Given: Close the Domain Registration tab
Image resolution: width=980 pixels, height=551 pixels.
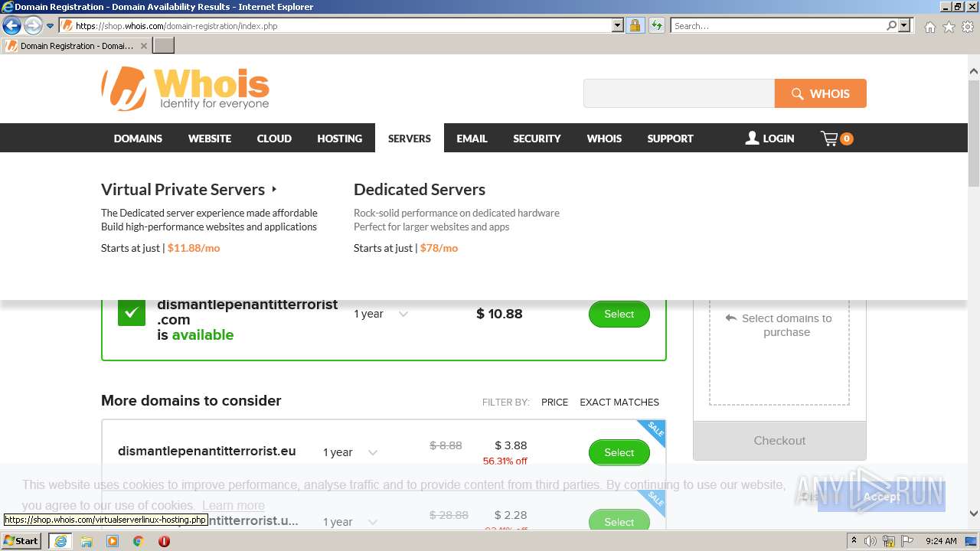Looking at the screenshot, I should (x=144, y=46).
